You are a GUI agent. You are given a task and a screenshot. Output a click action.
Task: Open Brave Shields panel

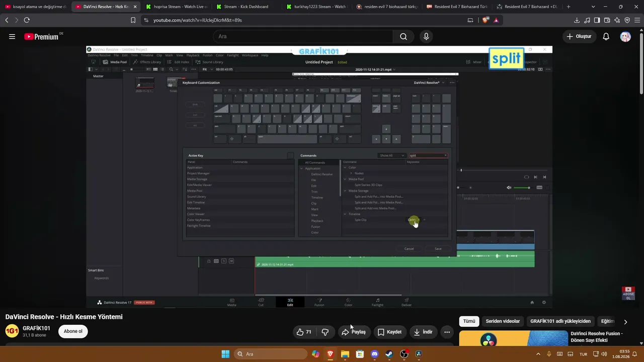[x=485, y=20]
